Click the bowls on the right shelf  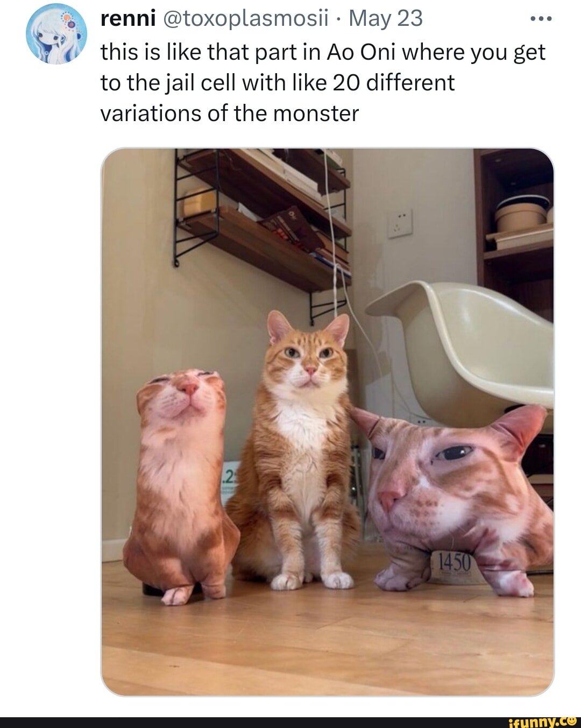click(523, 213)
